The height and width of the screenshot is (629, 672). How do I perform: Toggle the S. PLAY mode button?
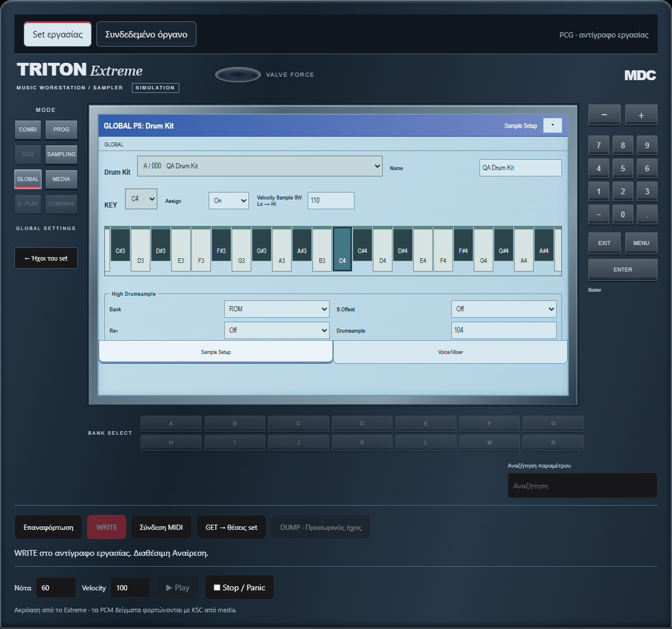(28, 204)
